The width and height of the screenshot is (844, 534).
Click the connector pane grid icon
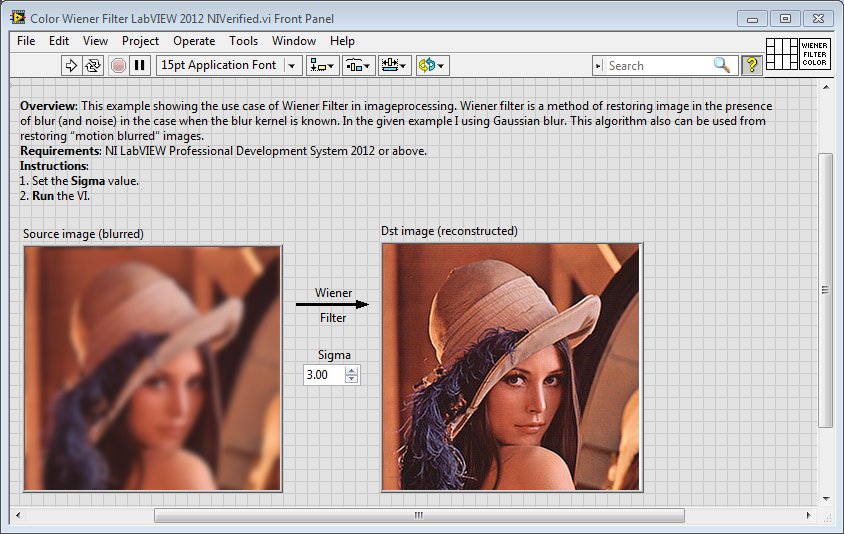click(782, 54)
